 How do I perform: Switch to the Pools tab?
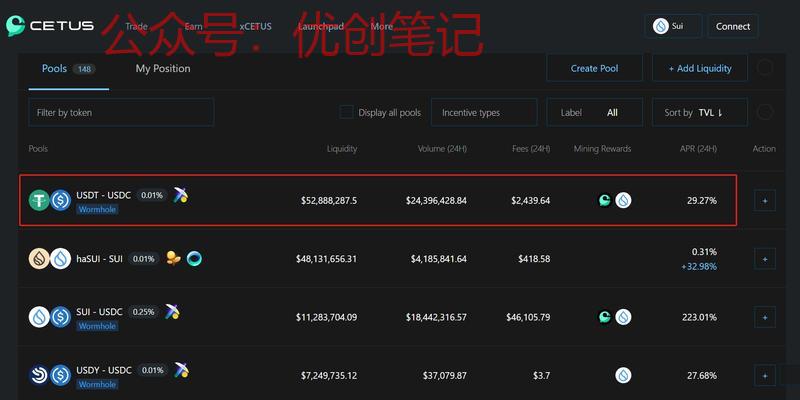[x=68, y=68]
